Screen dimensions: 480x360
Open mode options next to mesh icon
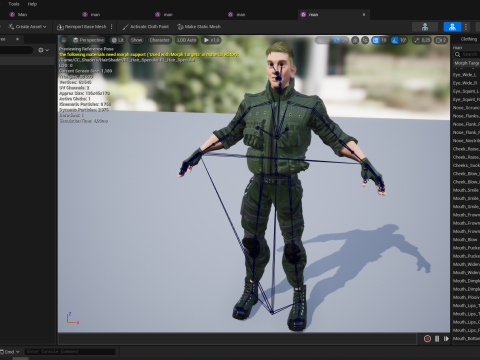(466, 27)
